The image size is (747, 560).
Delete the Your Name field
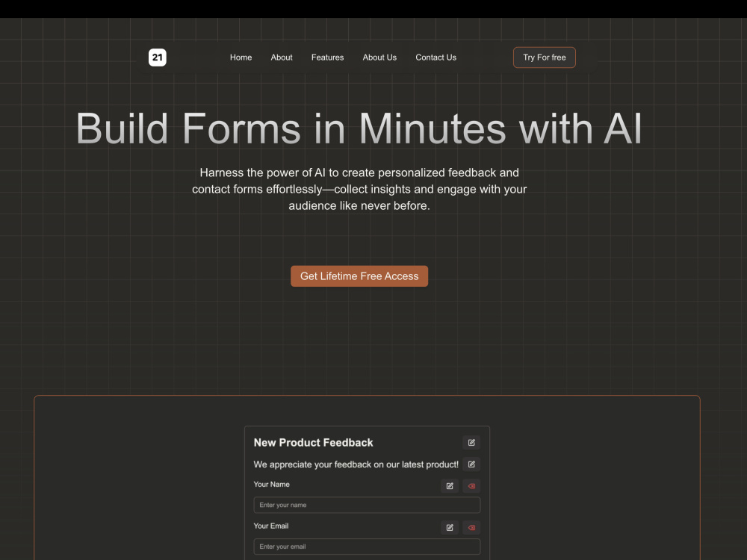(x=471, y=486)
